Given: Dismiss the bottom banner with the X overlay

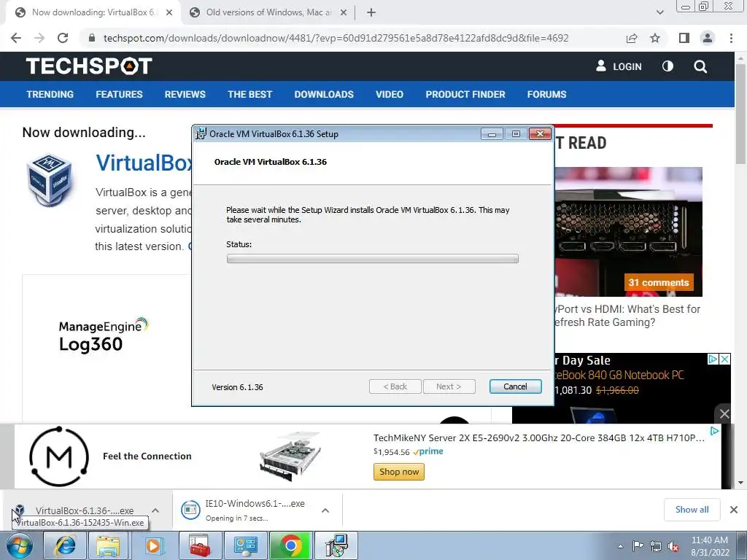Looking at the screenshot, I should coord(724,414).
